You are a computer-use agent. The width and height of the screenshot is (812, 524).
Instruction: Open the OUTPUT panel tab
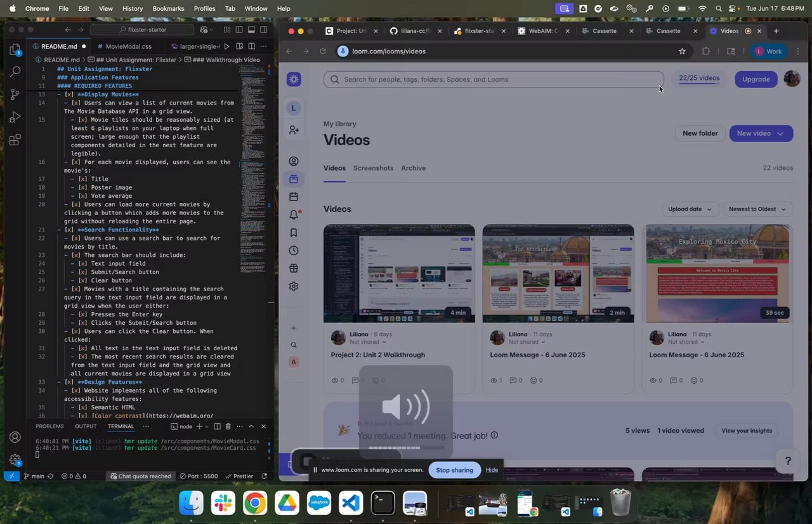click(86, 426)
